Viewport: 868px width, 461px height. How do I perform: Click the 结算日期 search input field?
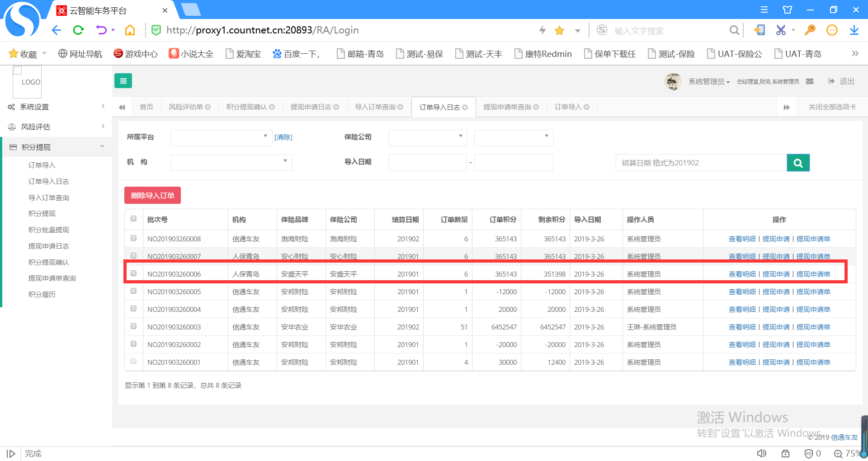701,163
